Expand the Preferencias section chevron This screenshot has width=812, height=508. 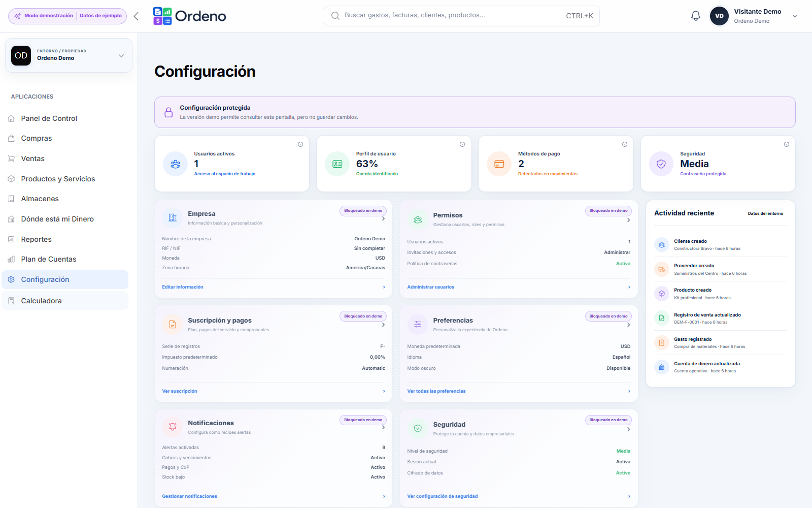point(628,325)
